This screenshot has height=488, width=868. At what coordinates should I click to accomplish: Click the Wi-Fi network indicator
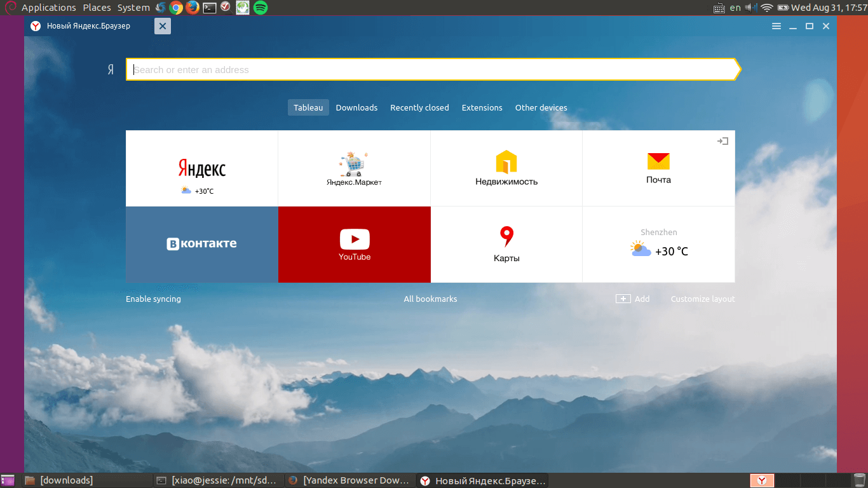(x=766, y=8)
